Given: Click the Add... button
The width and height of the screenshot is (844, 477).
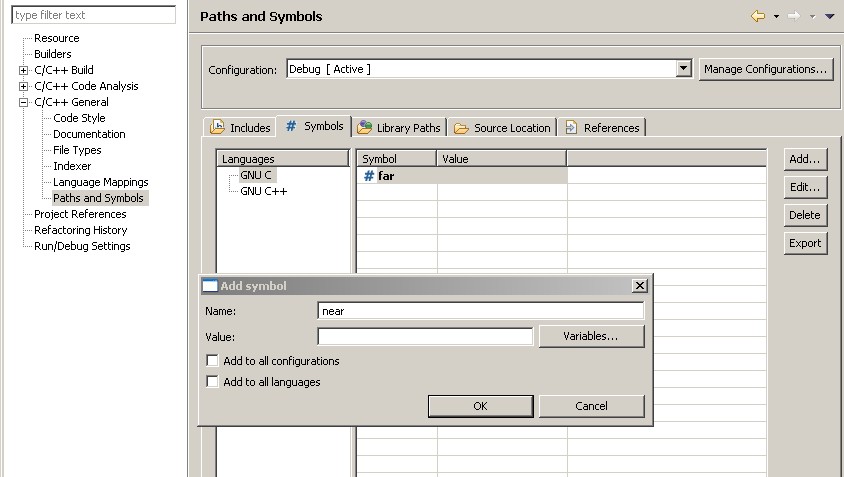Looking at the screenshot, I should 805,159.
